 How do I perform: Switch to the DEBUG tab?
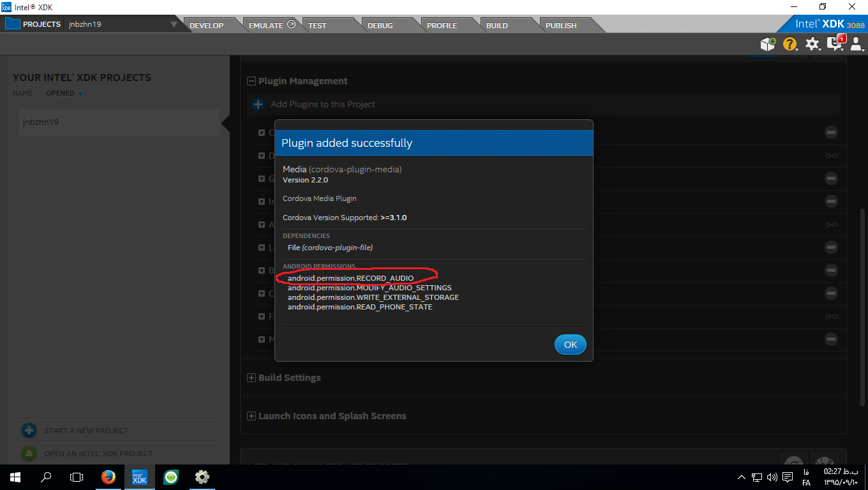point(380,26)
